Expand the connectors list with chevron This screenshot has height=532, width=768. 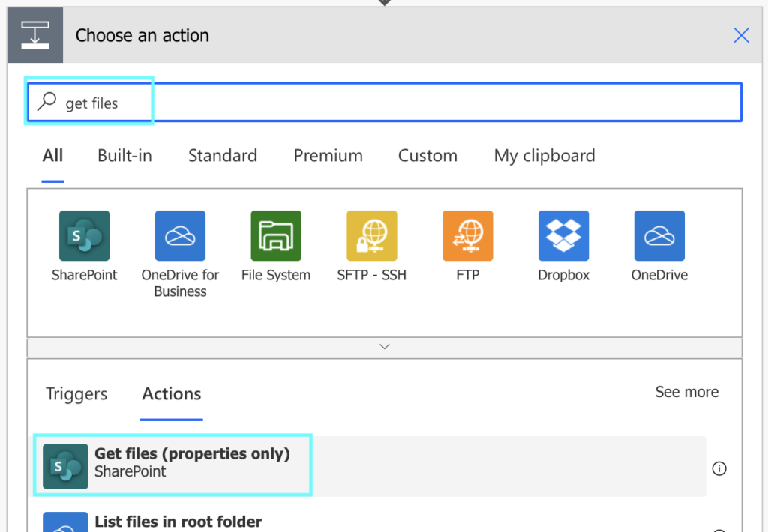[x=385, y=347]
